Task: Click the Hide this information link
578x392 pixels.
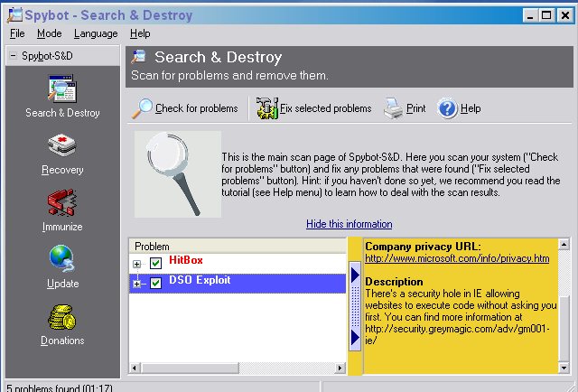Action: (349, 224)
